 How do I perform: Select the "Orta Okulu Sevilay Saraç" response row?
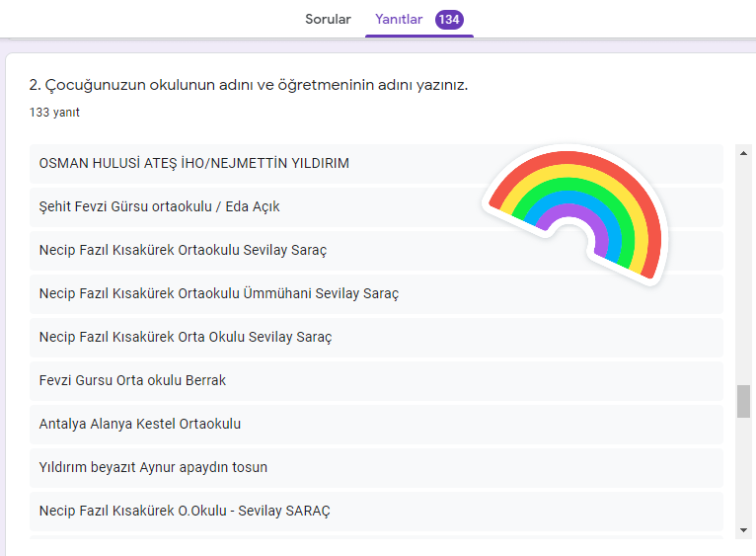click(186, 337)
